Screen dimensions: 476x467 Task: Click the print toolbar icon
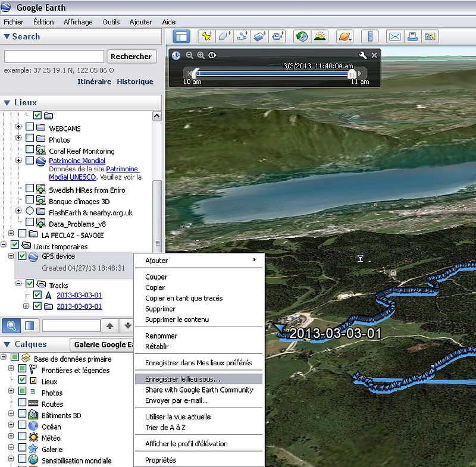point(412,37)
